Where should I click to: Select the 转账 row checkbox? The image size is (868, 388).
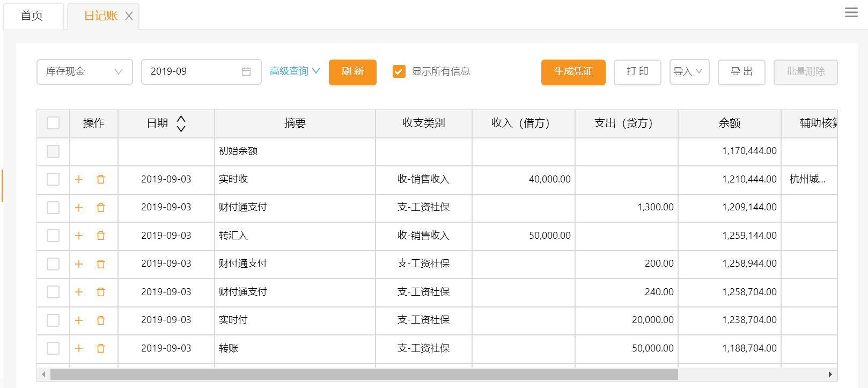(53, 348)
